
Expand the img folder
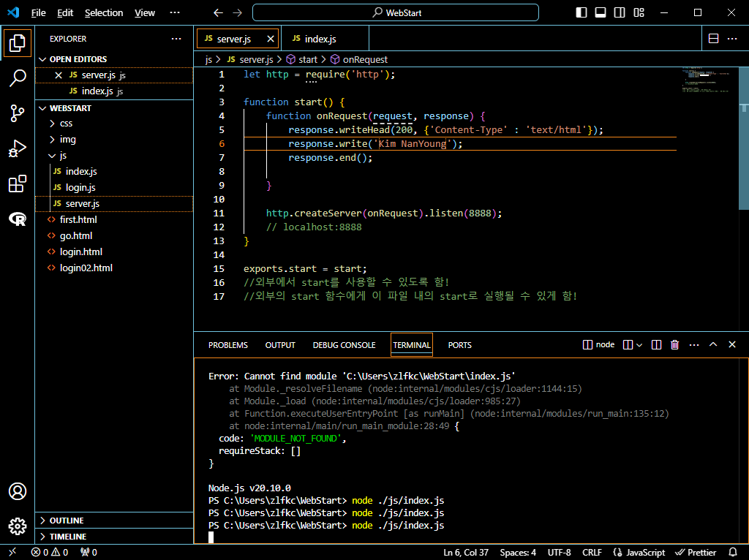(x=114, y=140)
